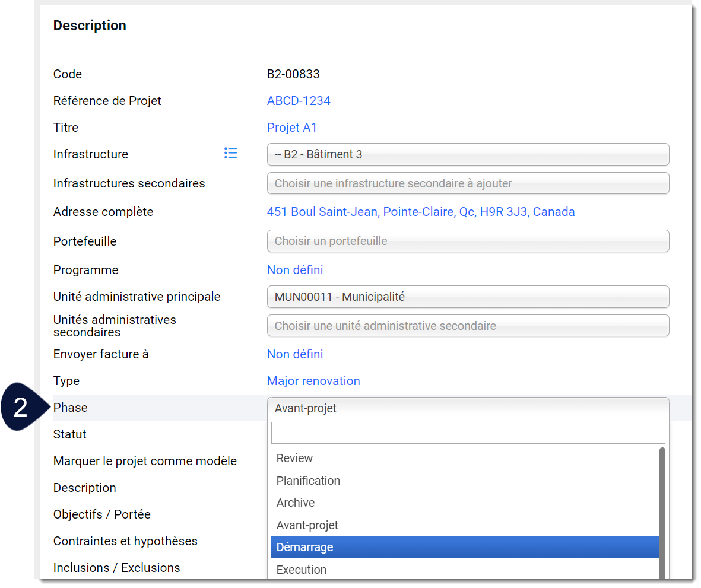Click the Objectifs / Portée label

[102, 515]
